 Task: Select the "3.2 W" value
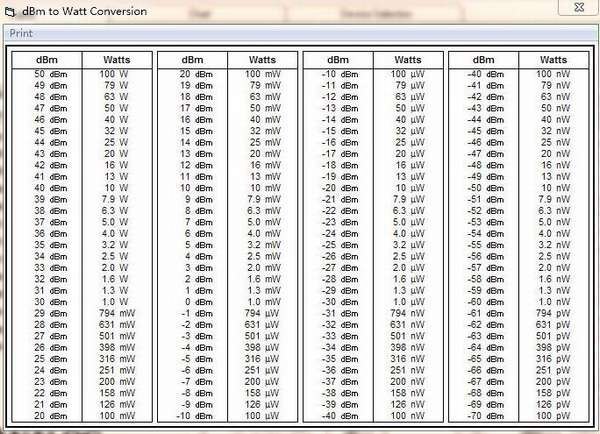[x=115, y=245]
